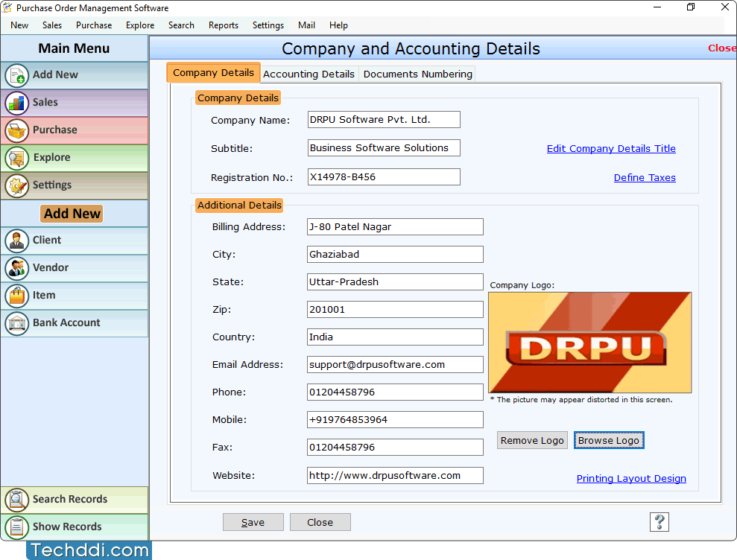The image size is (737, 560).
Task: Switch to the Documents Numbering tab
Action: tap(418, 74)
